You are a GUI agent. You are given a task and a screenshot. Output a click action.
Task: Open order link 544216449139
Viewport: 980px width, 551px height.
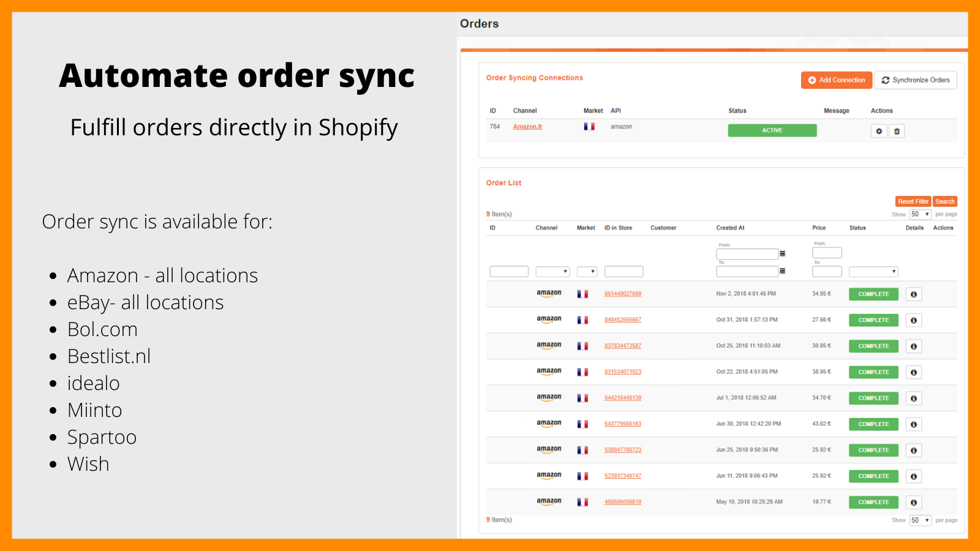(623, 398)
